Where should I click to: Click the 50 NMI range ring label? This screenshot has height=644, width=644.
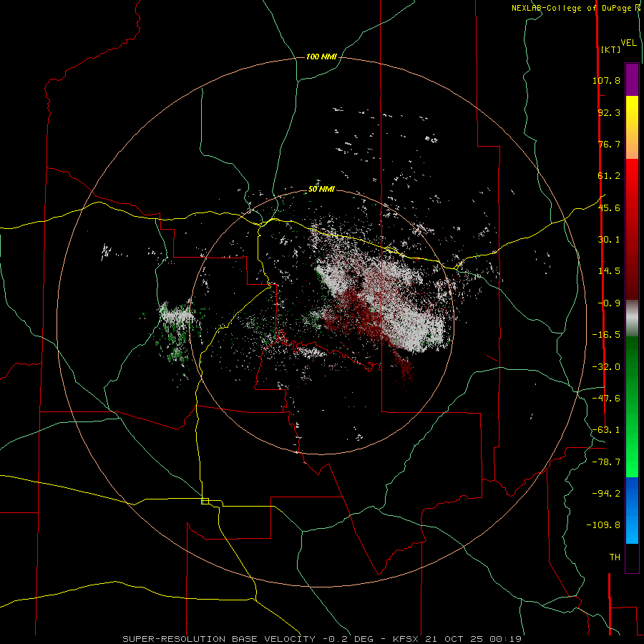tap(321, 190)
